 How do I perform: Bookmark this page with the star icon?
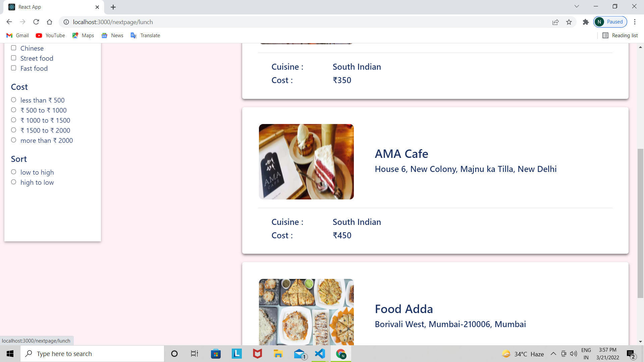(569, 22)
